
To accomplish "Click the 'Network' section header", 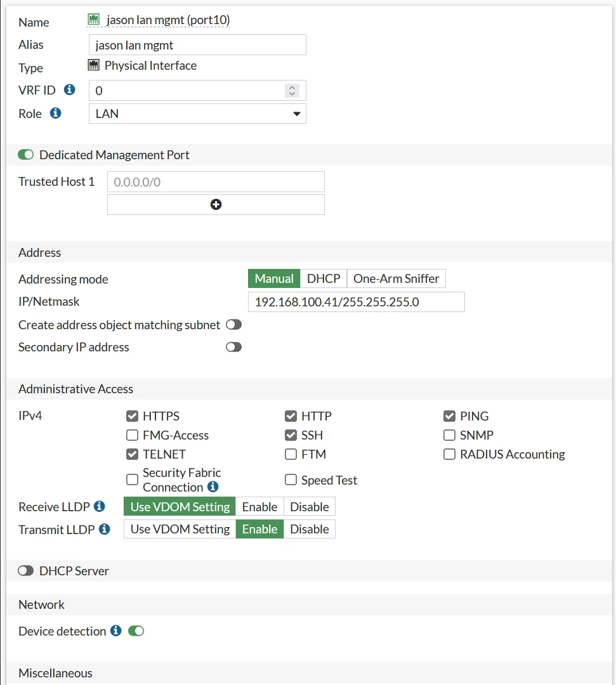I will click(x=41, y=604).
